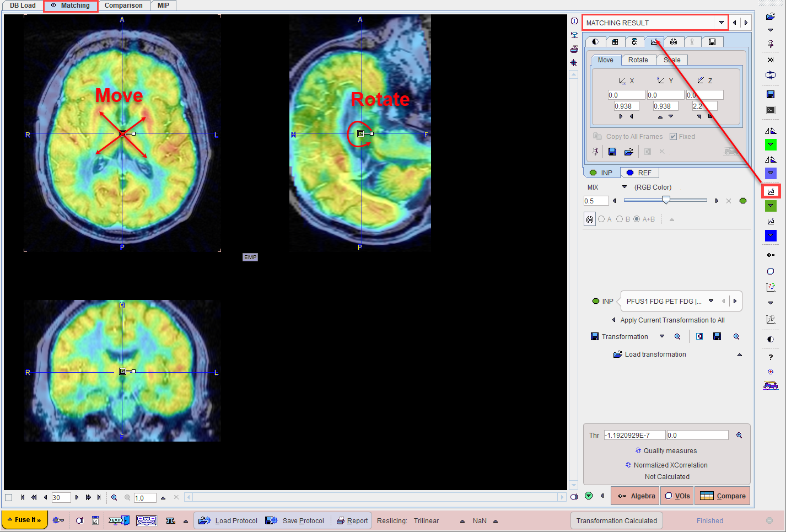The width and height of the screenshot is (786, 532).
Task: Select radio button B
Action: pos(620,219)
